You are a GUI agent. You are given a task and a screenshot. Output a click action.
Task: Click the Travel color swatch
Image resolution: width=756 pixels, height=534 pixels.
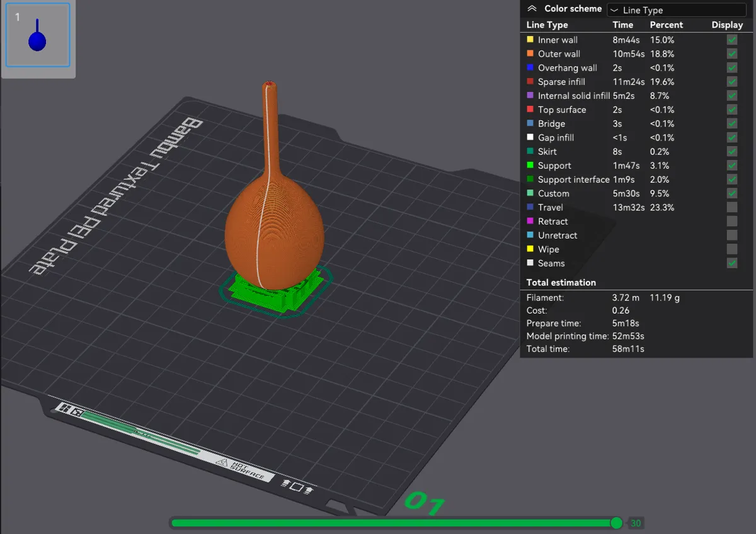(x=530, y=207)
